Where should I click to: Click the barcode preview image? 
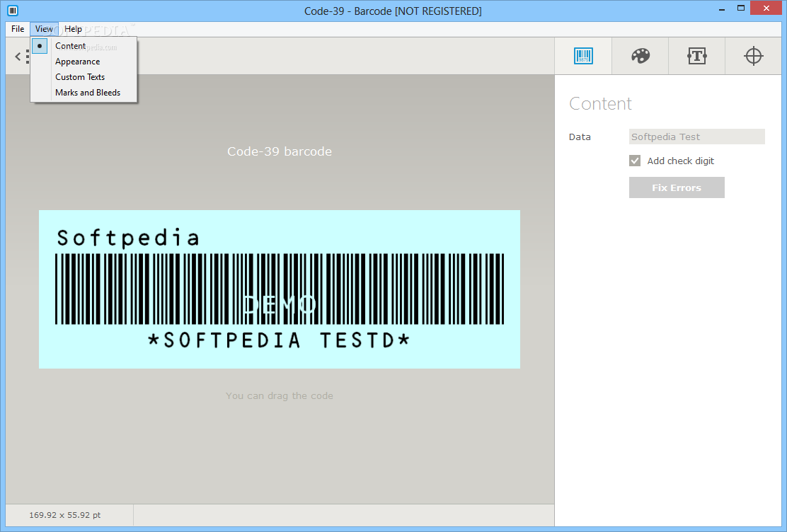tap(279, 289)
